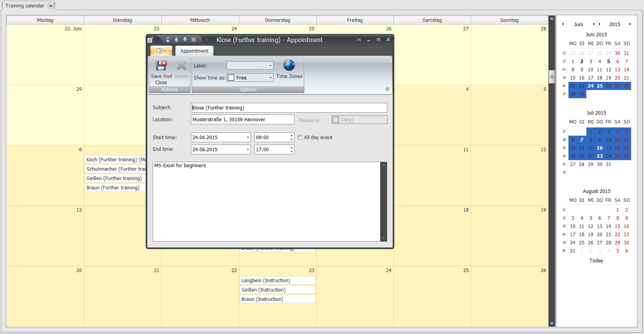Click the Save And Close icon

tap(161, 65)
